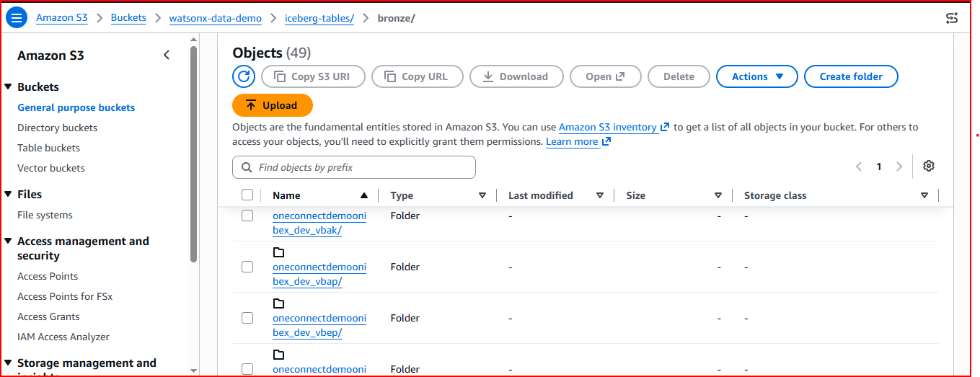Viewport: 980px width, 377px height.
Task: Click Create folder button
Action: 851,76
